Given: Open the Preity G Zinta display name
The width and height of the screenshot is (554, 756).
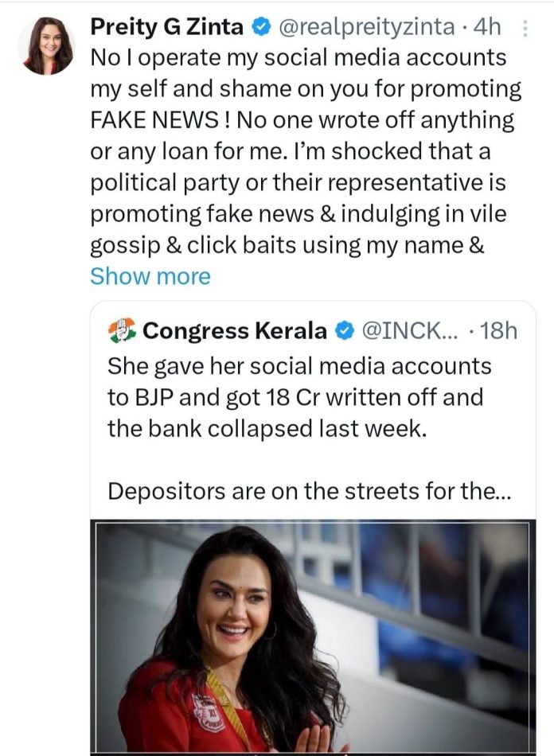Looking at the screenshot, I should (168, 28).
